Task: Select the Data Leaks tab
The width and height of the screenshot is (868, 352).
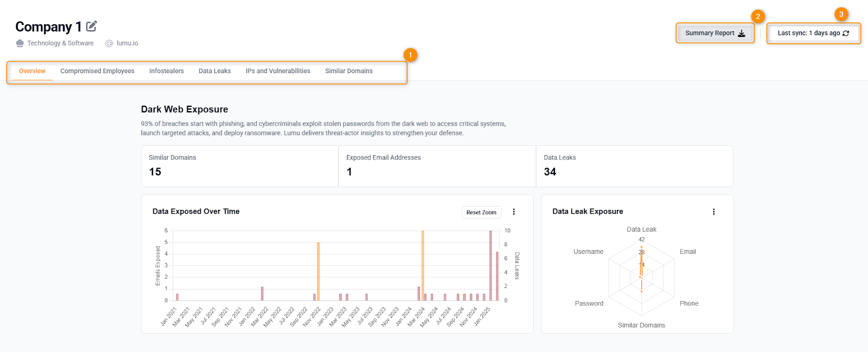Action: coord(214,71)
